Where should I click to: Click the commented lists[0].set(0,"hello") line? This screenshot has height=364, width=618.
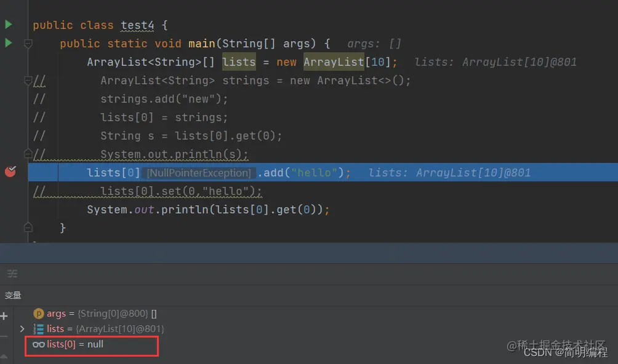click(181, 191)
